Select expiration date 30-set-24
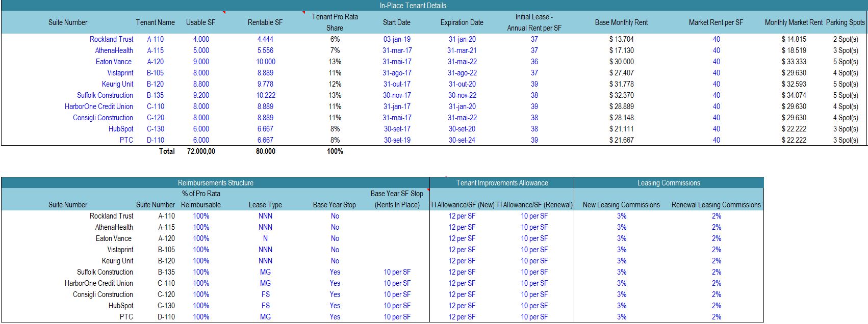The width and height of the screenshot is (868, 324). [462, 140]
